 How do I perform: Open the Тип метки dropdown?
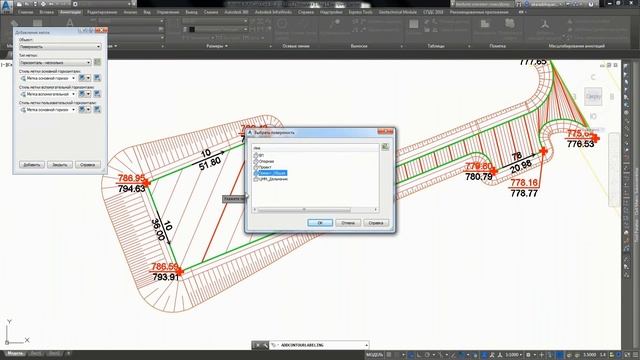click(x=55, y=62)
